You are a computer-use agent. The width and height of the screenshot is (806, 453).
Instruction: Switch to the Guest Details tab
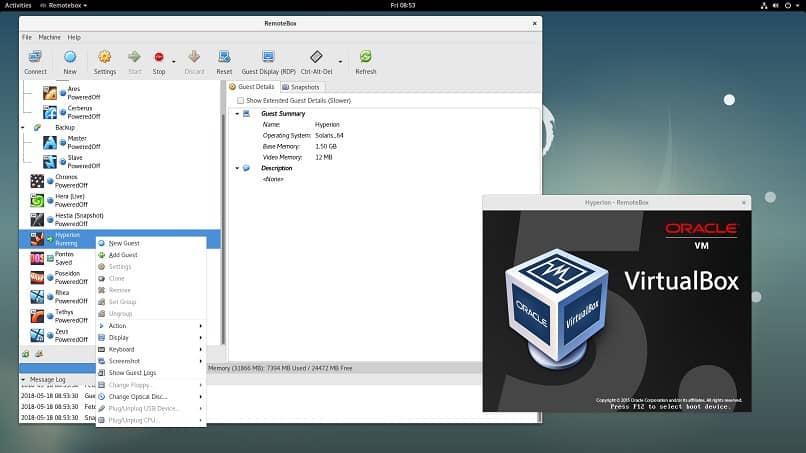coord(252,87)
